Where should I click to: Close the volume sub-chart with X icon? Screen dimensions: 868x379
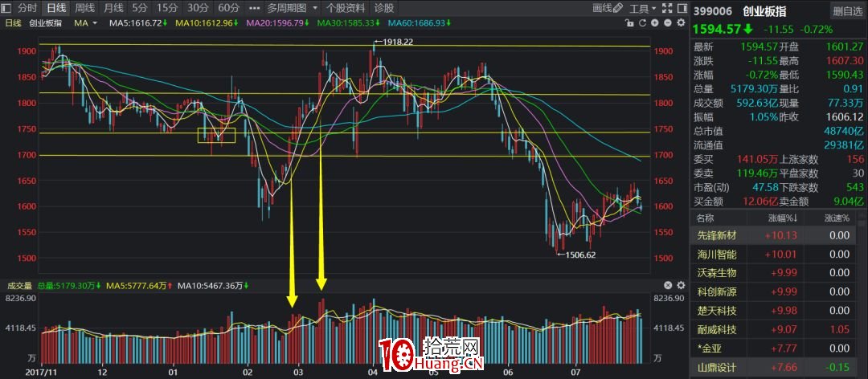click(668, 286)
